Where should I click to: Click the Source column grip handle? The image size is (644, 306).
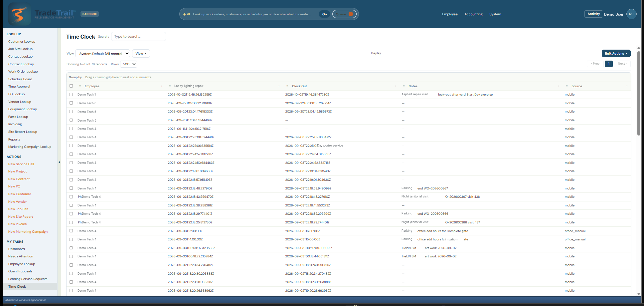[x=567, y=86]
